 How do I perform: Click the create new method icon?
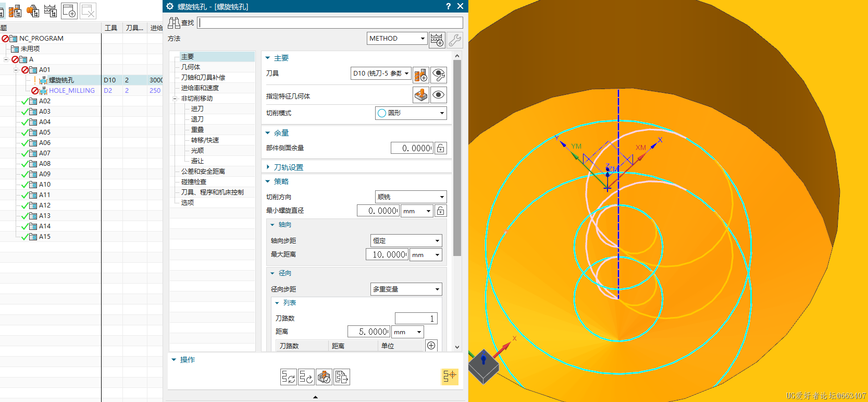click(437, 40)
